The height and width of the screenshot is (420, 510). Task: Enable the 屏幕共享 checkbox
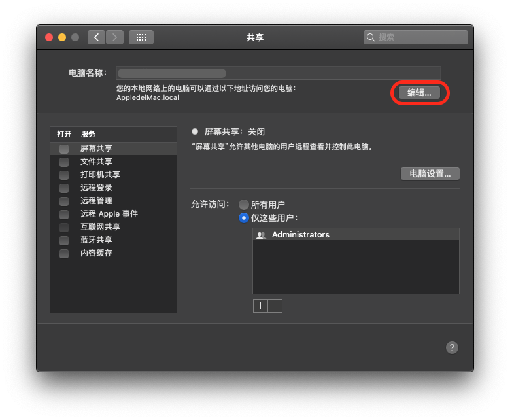(64, 149)
